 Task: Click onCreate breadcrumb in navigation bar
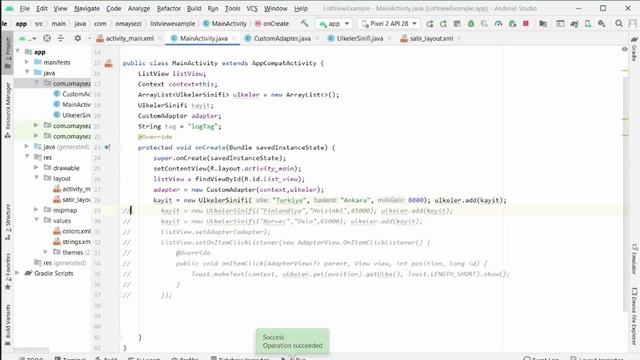(x=272, y=24)
